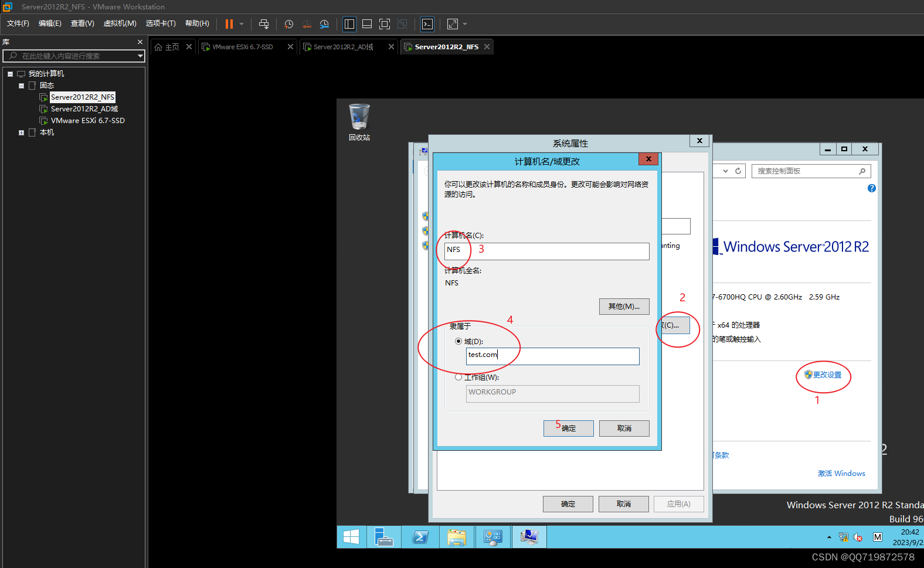Close the VMware ESXi 6.7-SSD tab

290,47
